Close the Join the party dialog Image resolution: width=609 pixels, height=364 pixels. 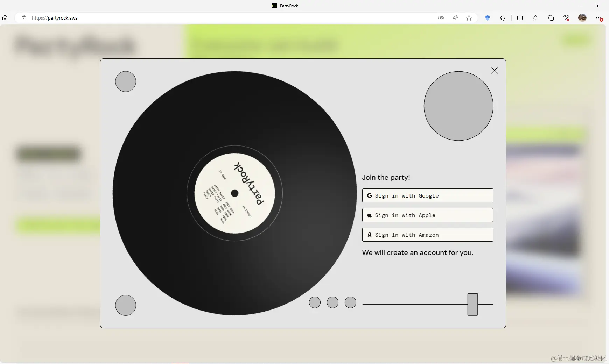(x=494, y=70)
